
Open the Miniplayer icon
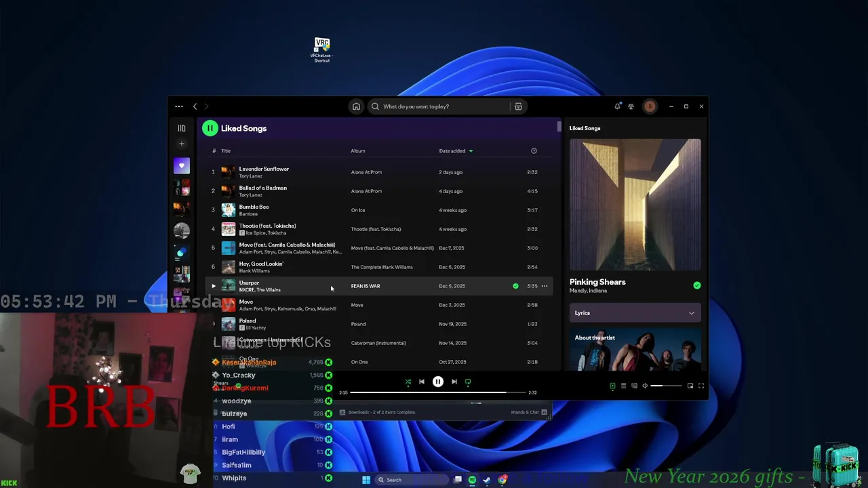point(690,386)
